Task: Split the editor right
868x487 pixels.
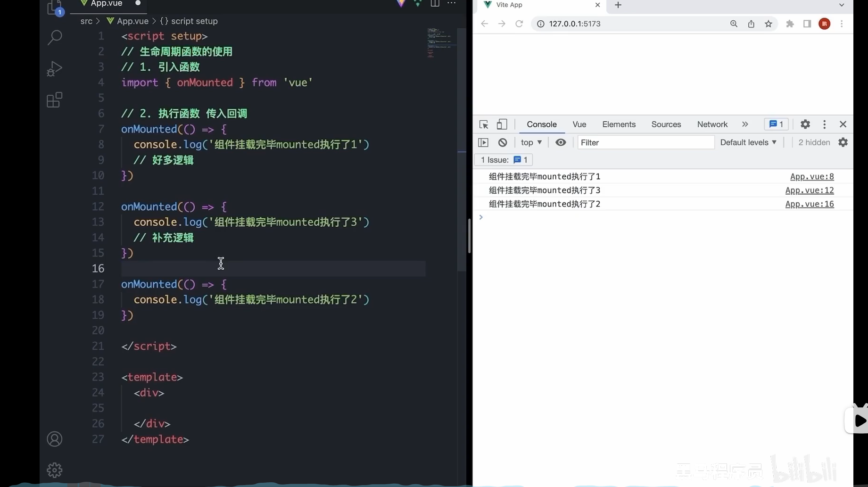Action: (435, 3)
